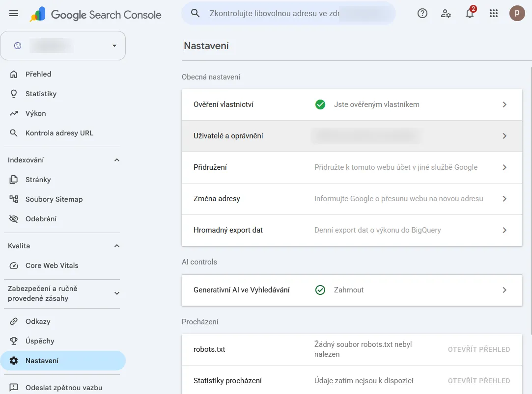Collapse the Indexování section

click(x=117, y=160)
